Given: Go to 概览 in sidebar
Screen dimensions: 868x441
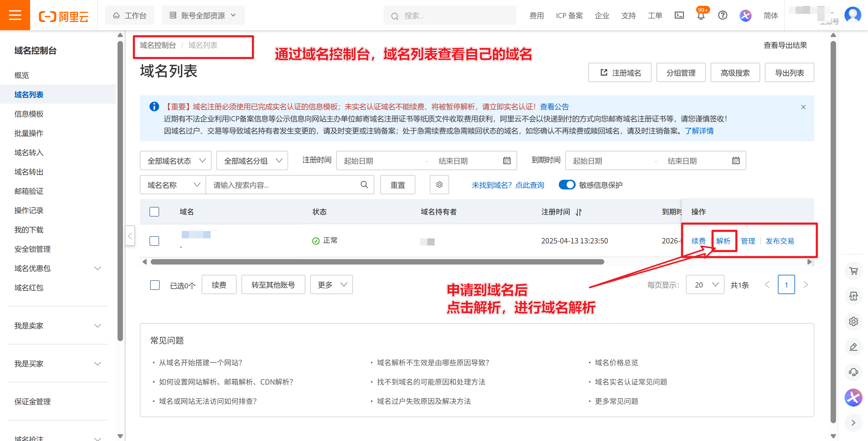Looking at the screenshot, I should pyautogui.click(x=22, y=75).
